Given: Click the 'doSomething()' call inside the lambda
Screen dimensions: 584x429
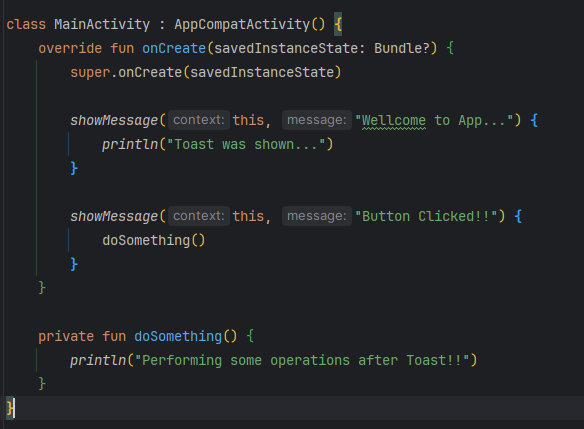Looking at the screenshot, I should tap(153, 241).
